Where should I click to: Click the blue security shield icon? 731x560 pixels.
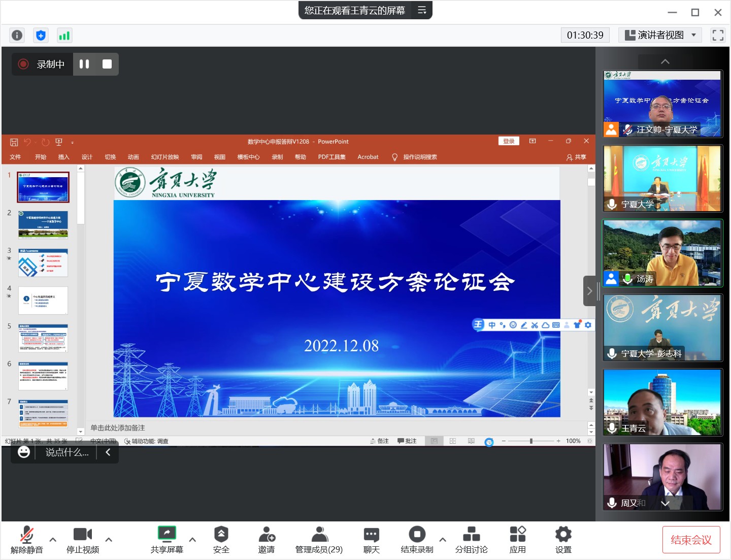[x=41, y=35]
